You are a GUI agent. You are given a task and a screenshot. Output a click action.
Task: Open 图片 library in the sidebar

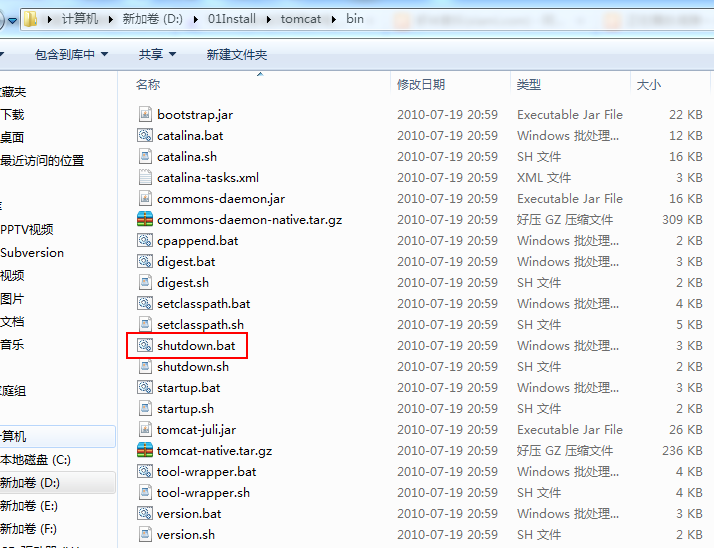coord(12,298)
